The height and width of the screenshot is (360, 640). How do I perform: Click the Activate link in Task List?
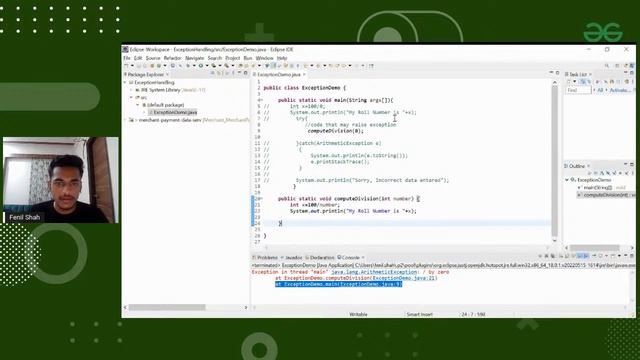pyautogui.click(x=620, y=90)
